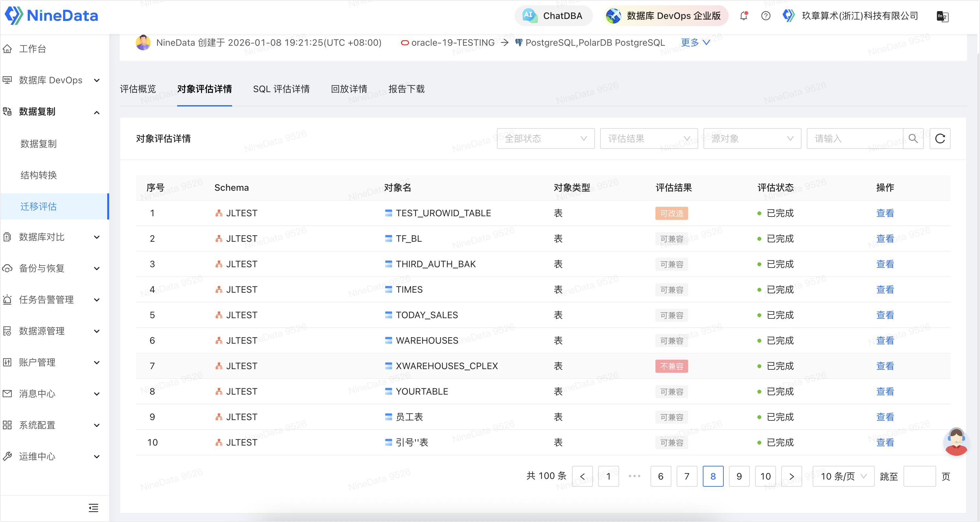Refresh the object evaluation list

940,139
